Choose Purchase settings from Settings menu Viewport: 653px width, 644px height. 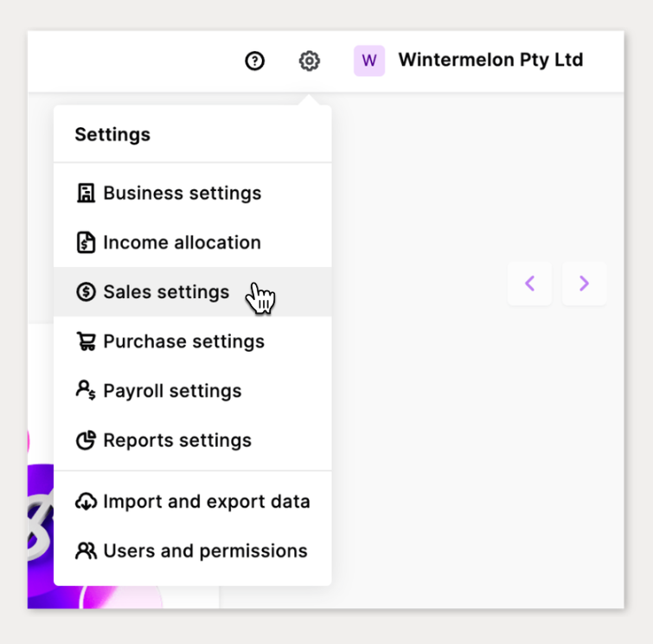pyautogui.click(x=183, y=341)
